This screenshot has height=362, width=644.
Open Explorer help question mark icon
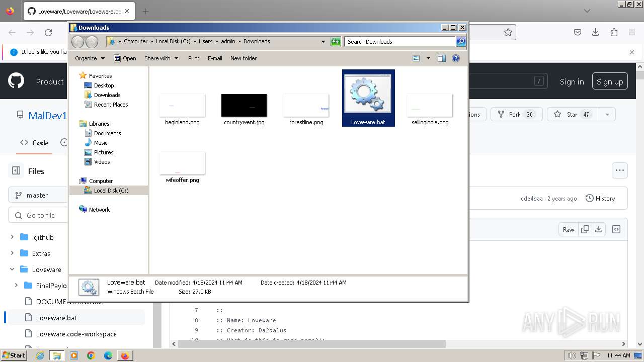[x=456, y=58]
